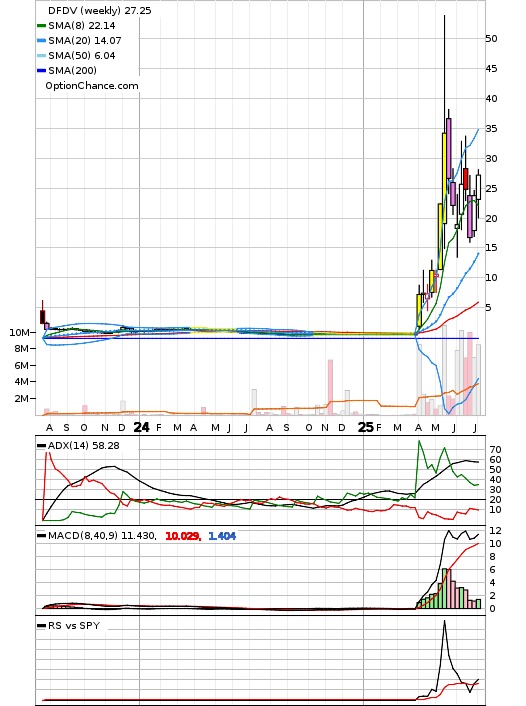Click the tall yellow candlestick near 35
This screenshot has width=526, height=706.
coord(444,178)
